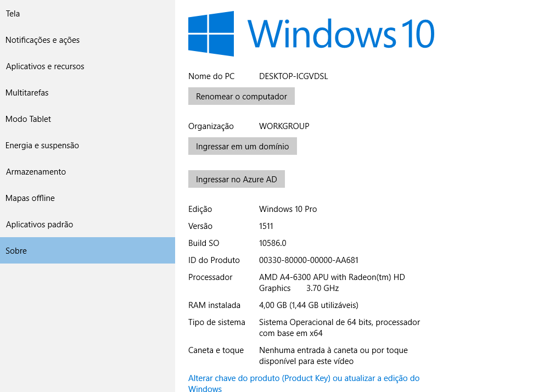Click the Build SO label

click(204, 243)
